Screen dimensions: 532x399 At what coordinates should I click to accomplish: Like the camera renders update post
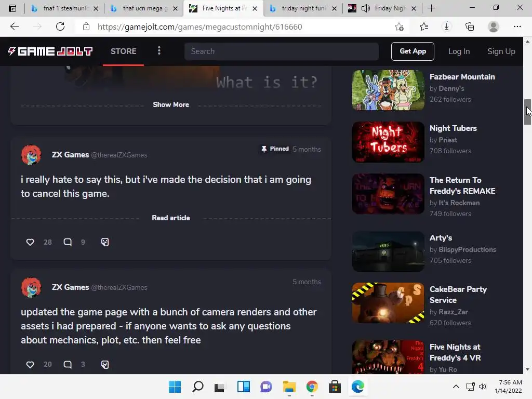[30, 364]
